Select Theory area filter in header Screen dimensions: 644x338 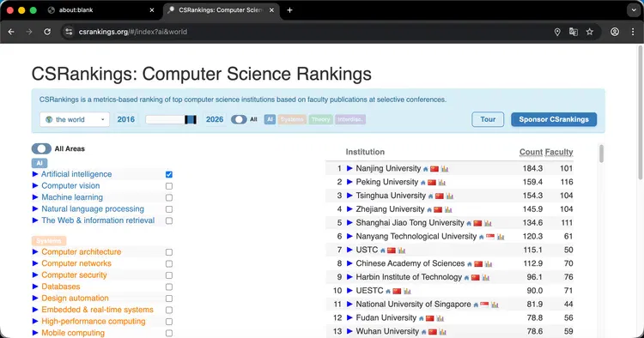pos(321,119)
